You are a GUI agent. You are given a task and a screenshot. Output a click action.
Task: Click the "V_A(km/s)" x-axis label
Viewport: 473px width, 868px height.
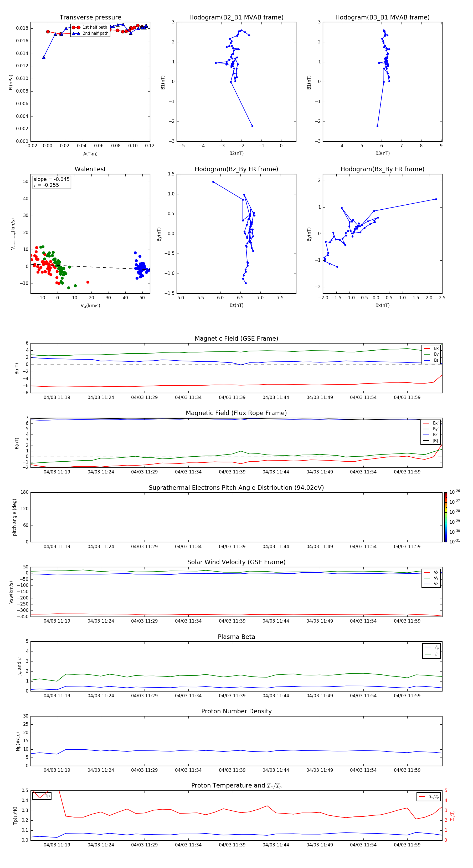[x=90, y=306]
